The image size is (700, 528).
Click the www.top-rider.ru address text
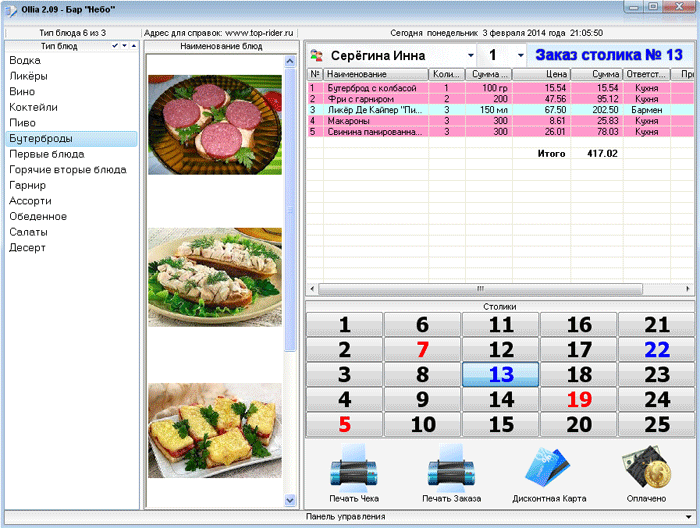pos(259,33)
